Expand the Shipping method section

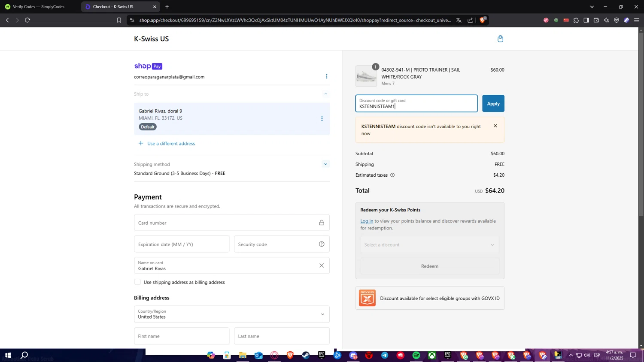pyautogui.click(x=325, y=164)
